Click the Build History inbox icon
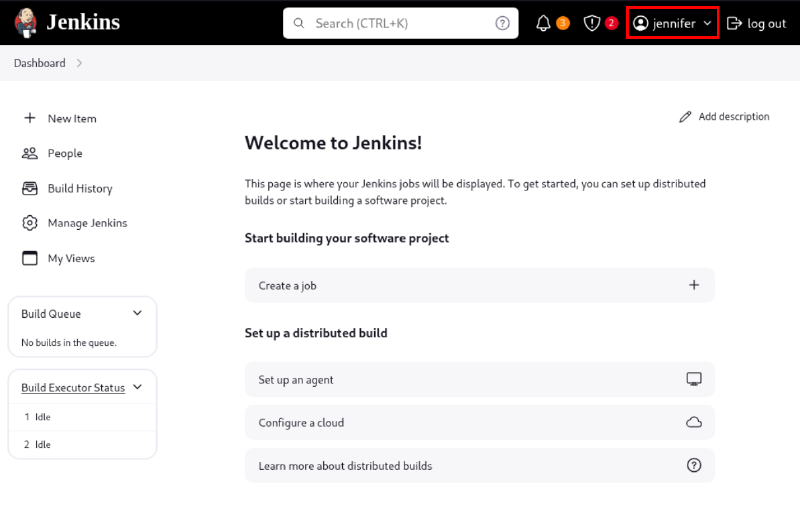 (x=30, y=188)
